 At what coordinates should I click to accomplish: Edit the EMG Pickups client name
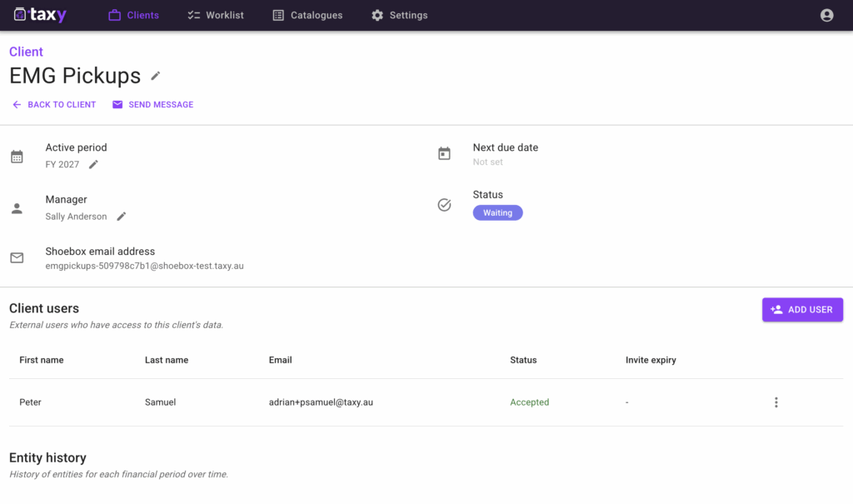click(156, 76)
